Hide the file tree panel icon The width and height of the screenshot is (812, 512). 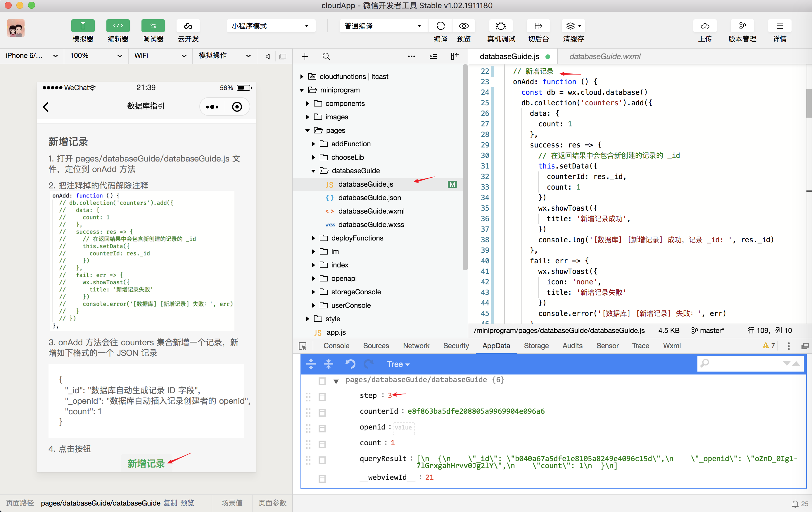coord(455,56)
